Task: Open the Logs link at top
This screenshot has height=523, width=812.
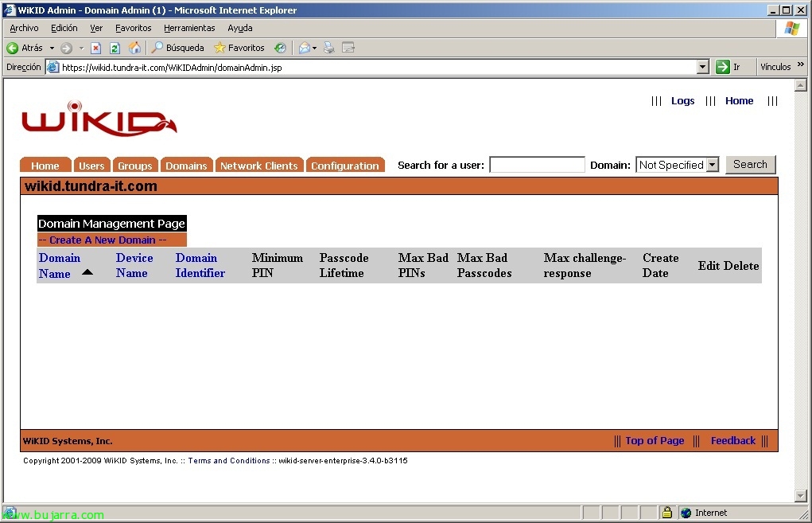Action: point(682,100)
